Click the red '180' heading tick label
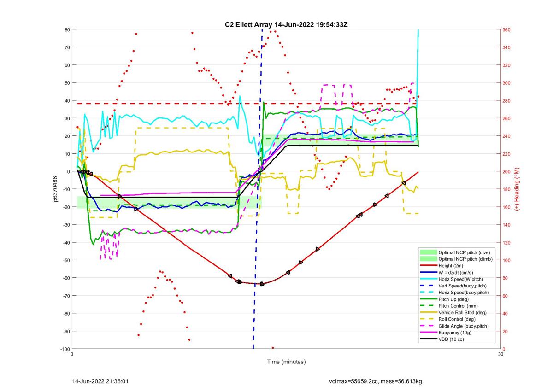553x392 pixels. click(507, 189)
